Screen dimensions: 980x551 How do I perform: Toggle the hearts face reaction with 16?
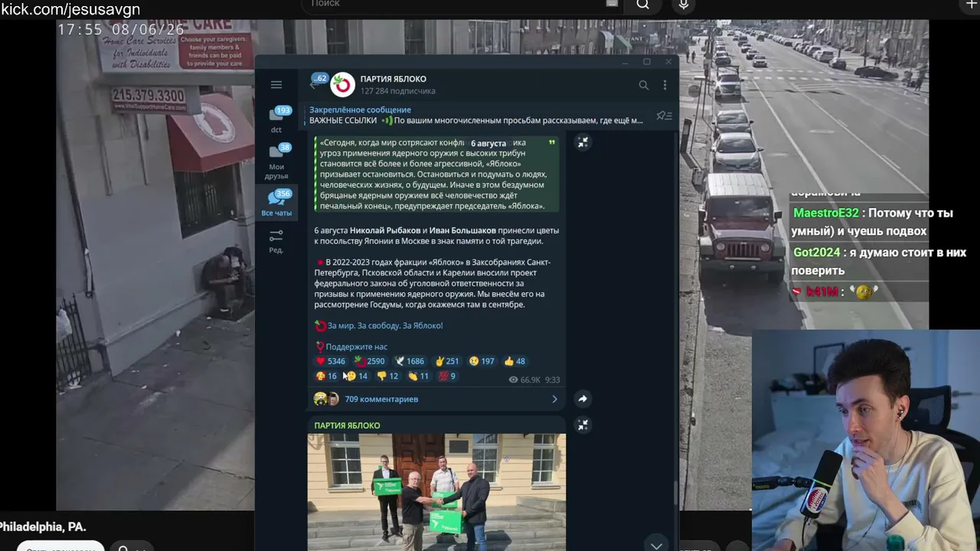pyautogui.click(x=327, y=377)
